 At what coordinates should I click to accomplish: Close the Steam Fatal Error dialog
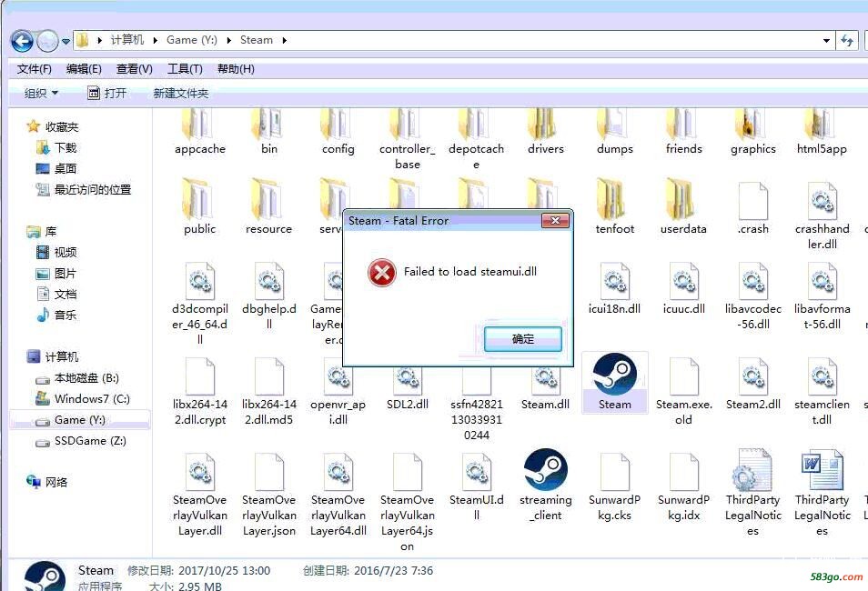(x=554, y=220)
